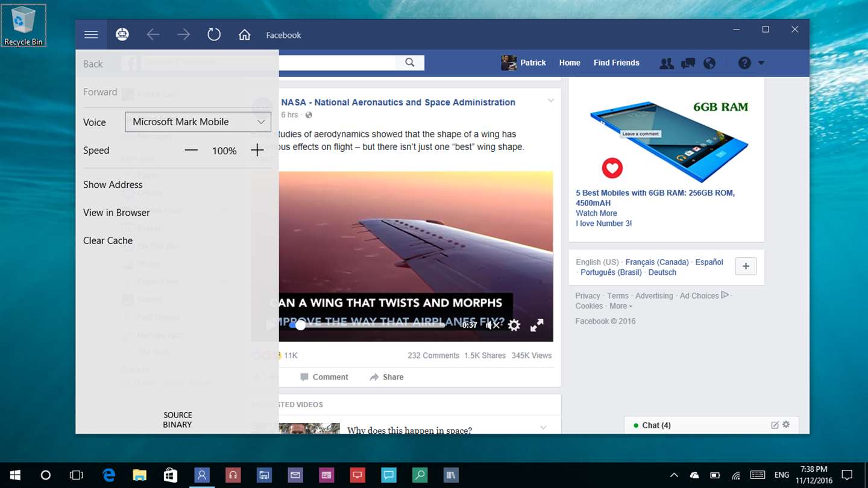868x488 pixels.
Task: Expand the video to fullscreen
Action: click(536, 325)
